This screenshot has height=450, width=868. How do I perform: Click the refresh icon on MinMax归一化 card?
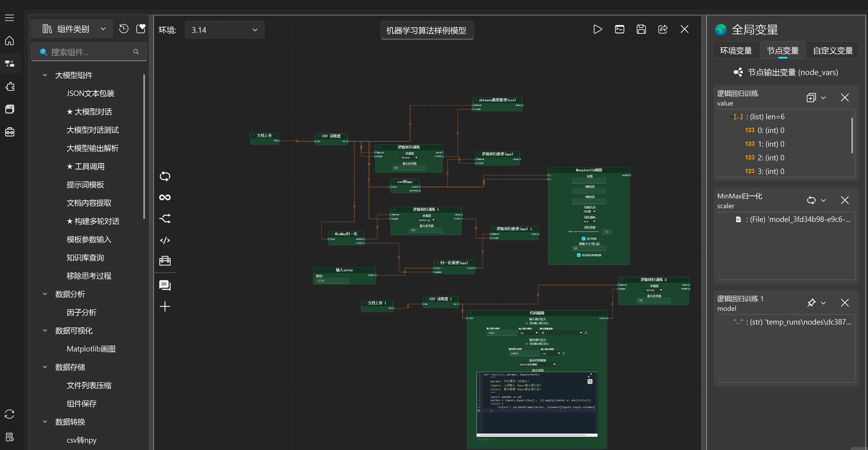pos(811,200)
